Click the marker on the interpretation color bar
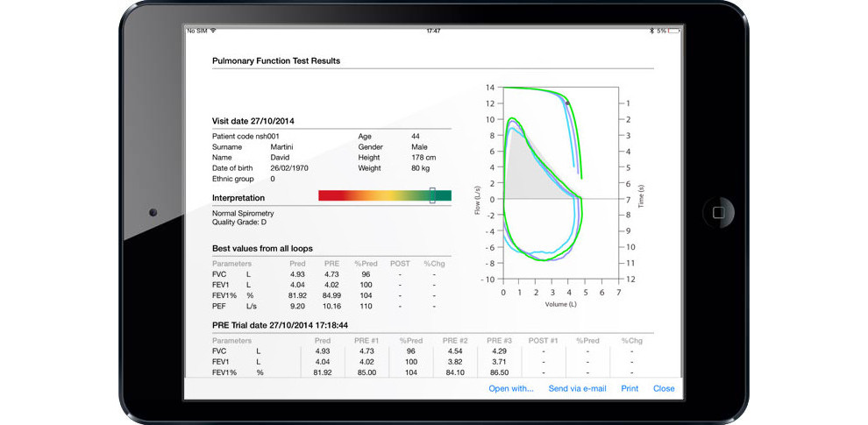868x425 pixels. (x=432, y=195)
